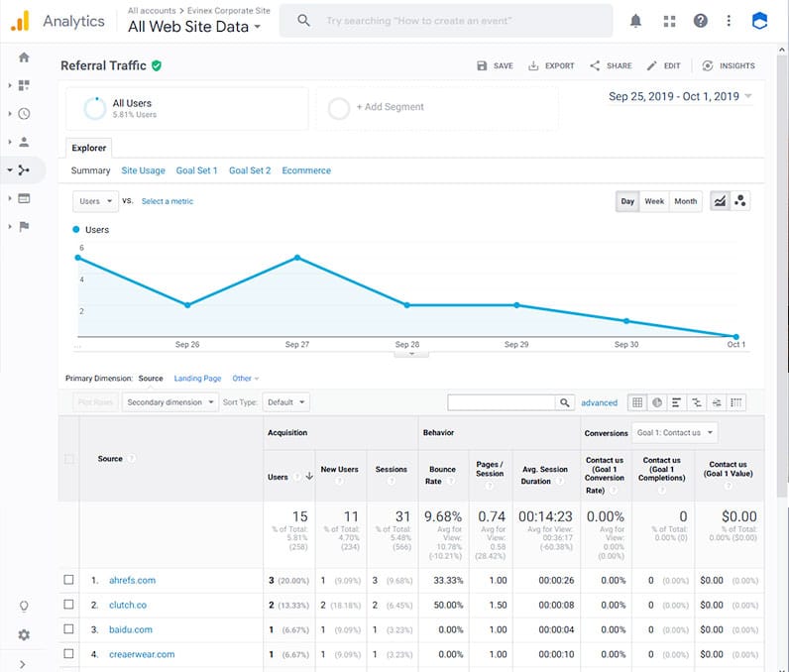Open the account avatar icon
The image size is (789, 672).
[759, 21]
